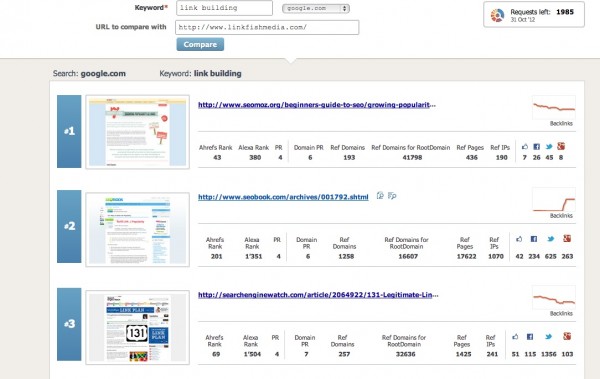600x379 pixels.
Task: Click the Ref Domains for RootDomain value 32636
Action: pos(405,354)
